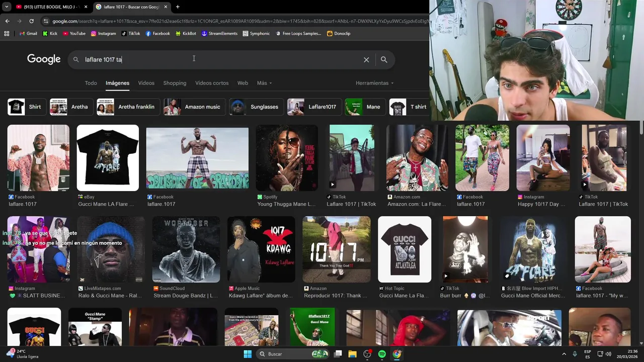Click the Chrome back arrow button

pos(7,21)
